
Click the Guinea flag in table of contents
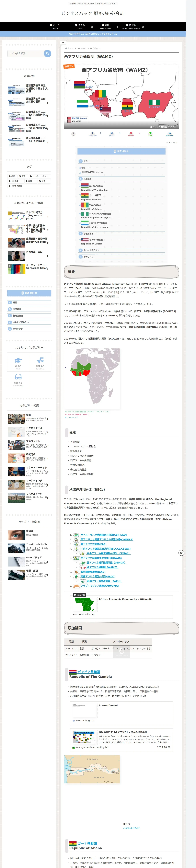point(85,205)
